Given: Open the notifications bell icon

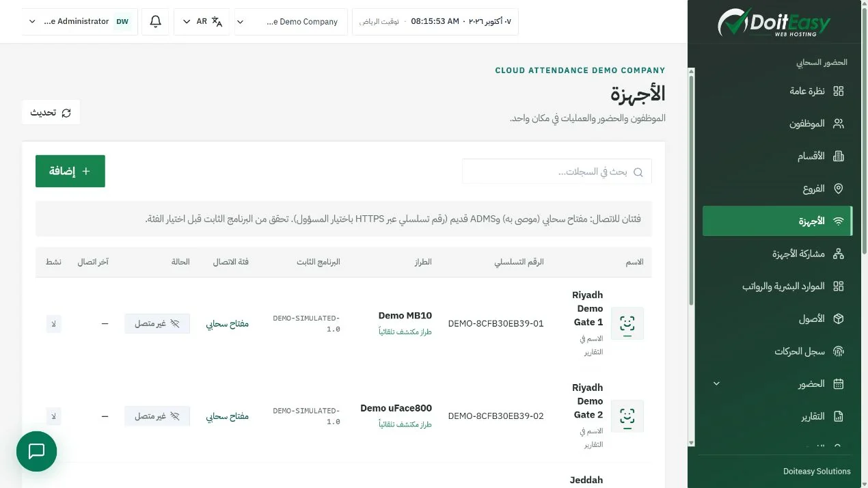Looking at the screenshot, I should [155, 21].
